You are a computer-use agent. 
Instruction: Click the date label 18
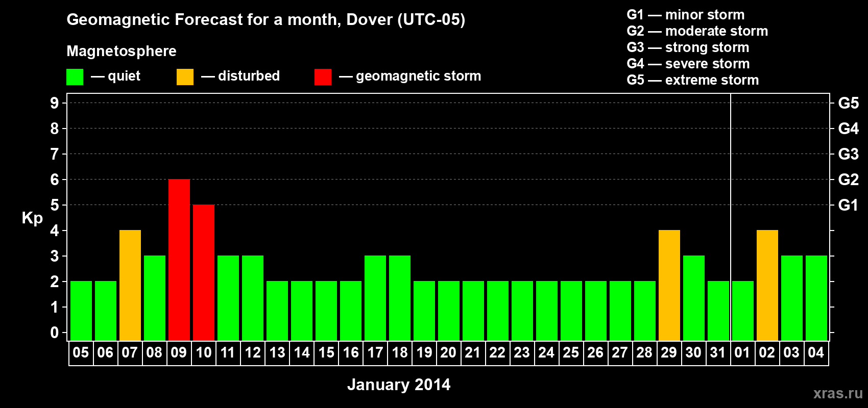[x=400, y=353]
